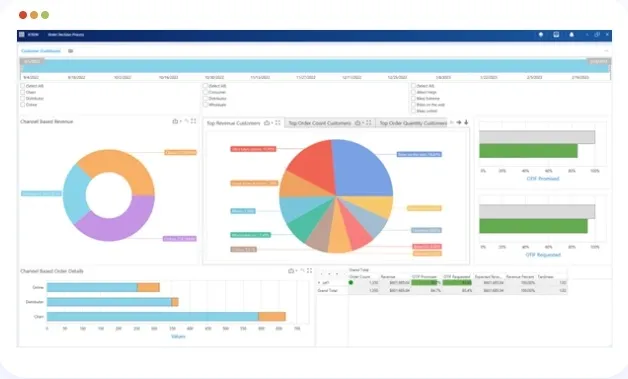
Task: Click the square icon left of the bell
Action: pyautogui.click(x=556, y=35)
